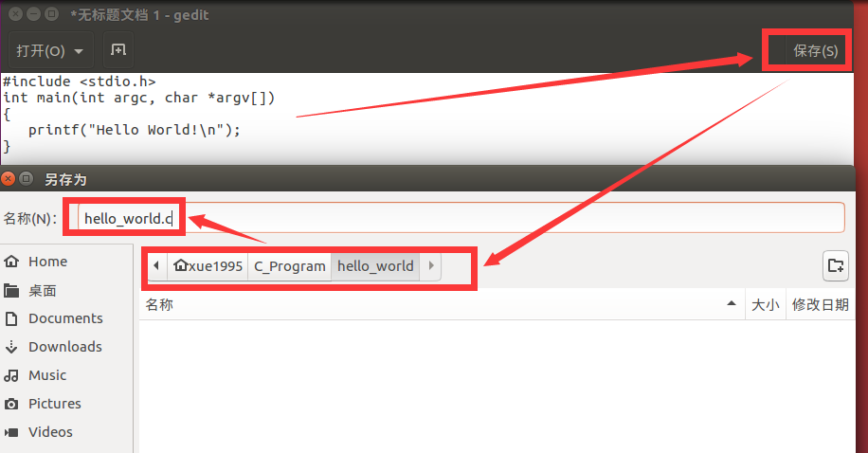Screen dimensions: 868x453
Task: Click the Save (保存) button in gedit
Action: pyautogui.click(x=815, y=50)
